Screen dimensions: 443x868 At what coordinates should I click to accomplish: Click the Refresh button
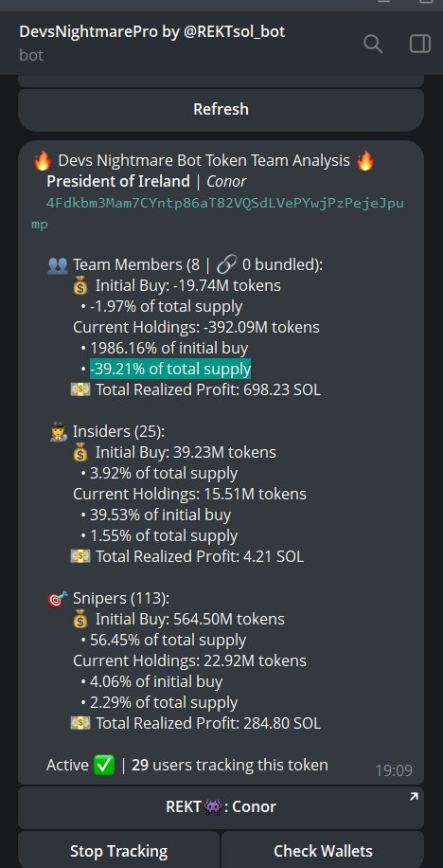[x=221, y=109]
